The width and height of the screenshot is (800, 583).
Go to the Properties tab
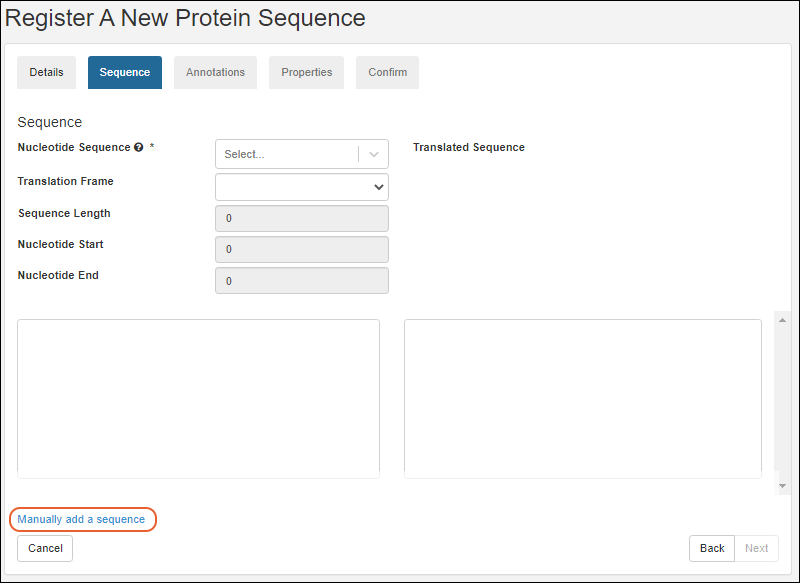306,73
